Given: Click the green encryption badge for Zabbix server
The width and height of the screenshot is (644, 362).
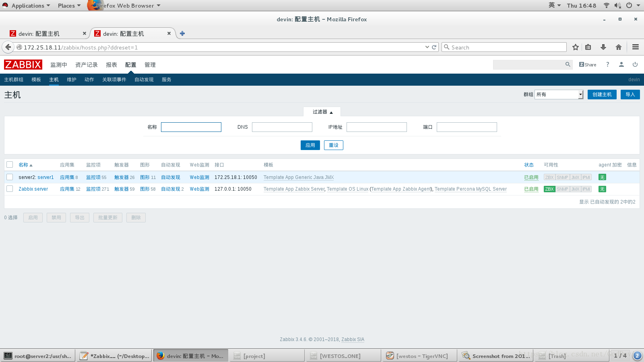Looking at the screenshot, I should tap(602, 189).
